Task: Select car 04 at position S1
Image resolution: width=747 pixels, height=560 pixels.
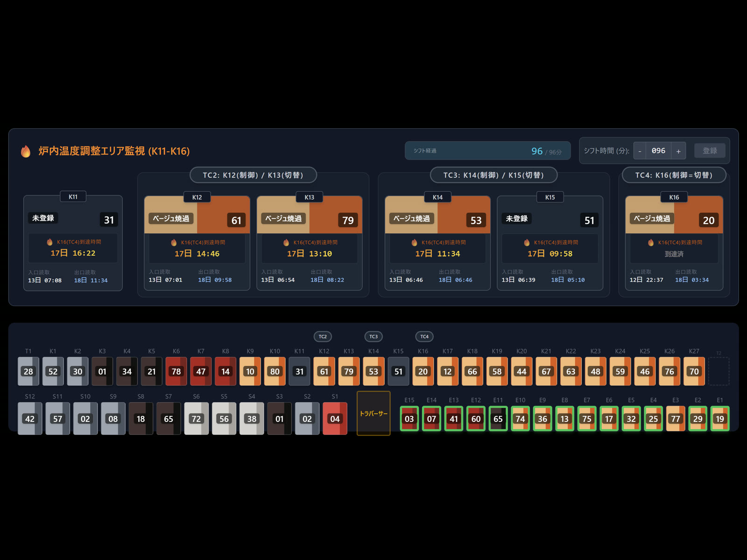Action: (335, 419)
